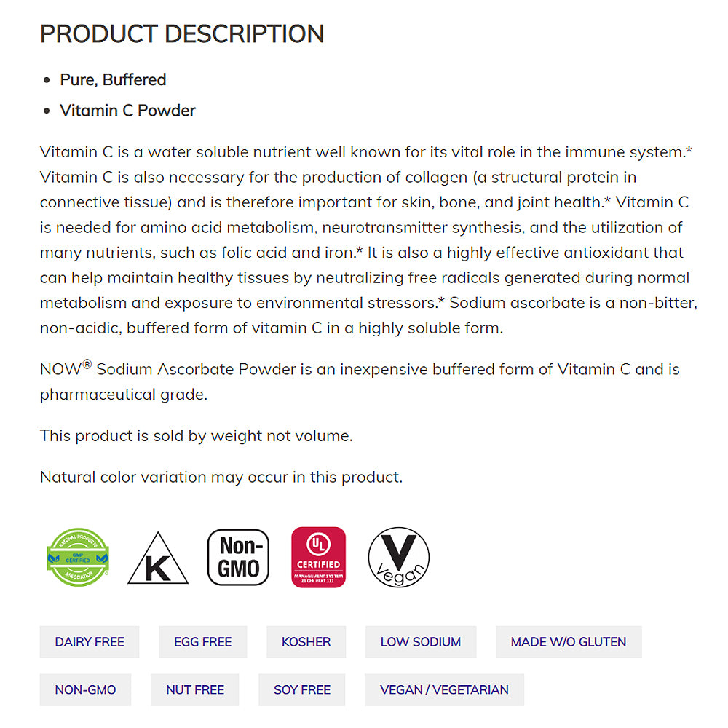The width and height of the screenshot is (728, 728).
Task: Click the "Natural color variation" notice text
Action: pos(221,478)
